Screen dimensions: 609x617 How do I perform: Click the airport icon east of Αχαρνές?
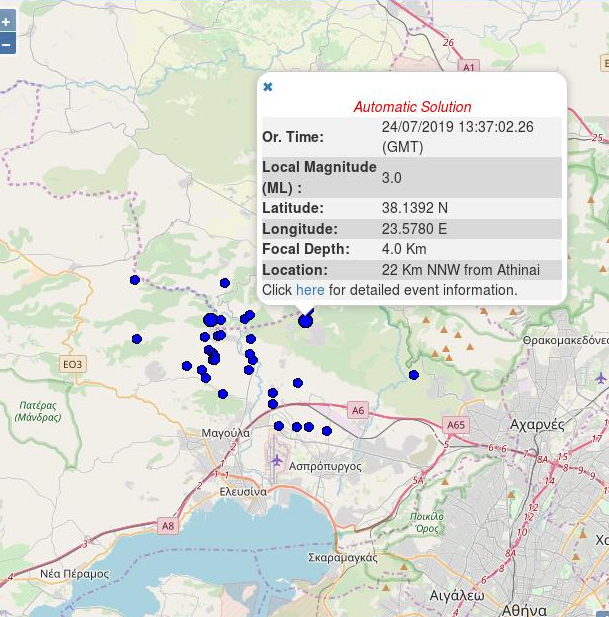[x=601, y=378]
